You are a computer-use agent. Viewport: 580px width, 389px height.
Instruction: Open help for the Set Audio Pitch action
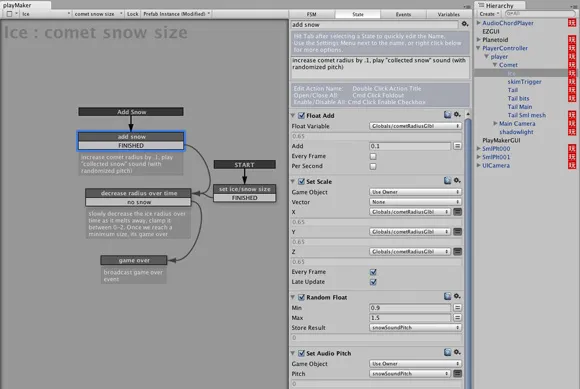coord(448,352)
